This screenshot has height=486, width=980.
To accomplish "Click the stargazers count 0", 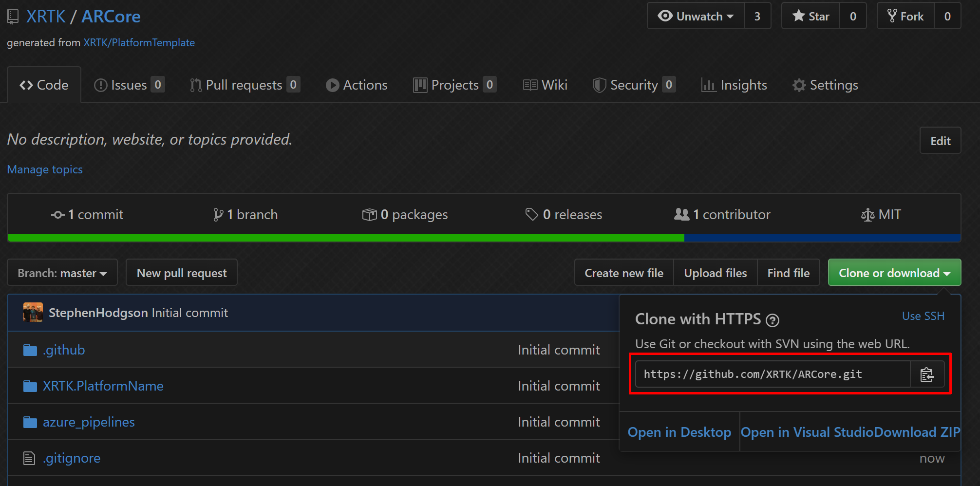I will 853,16.
